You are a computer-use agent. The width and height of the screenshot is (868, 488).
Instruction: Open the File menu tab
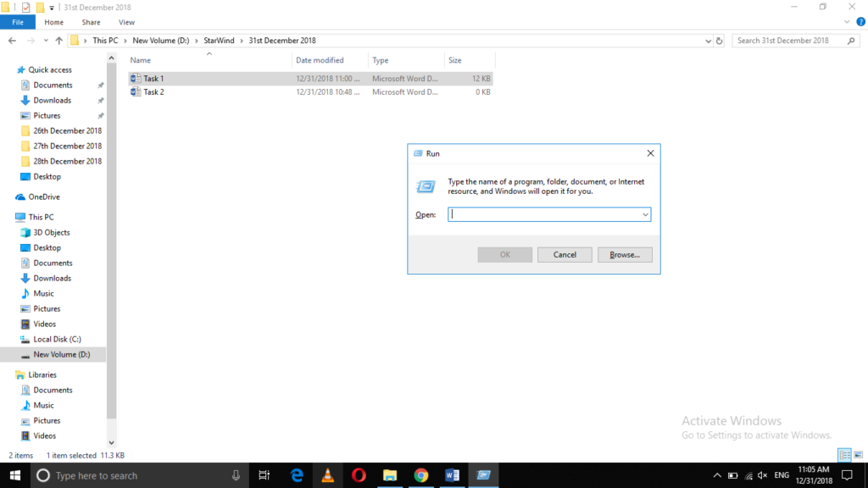[18, 22]
